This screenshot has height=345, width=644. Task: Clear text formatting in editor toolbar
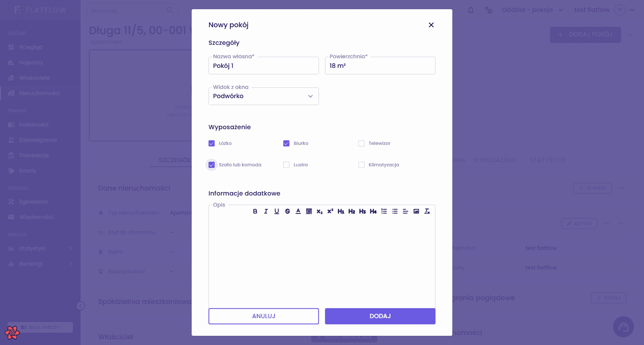pos(427,211)
